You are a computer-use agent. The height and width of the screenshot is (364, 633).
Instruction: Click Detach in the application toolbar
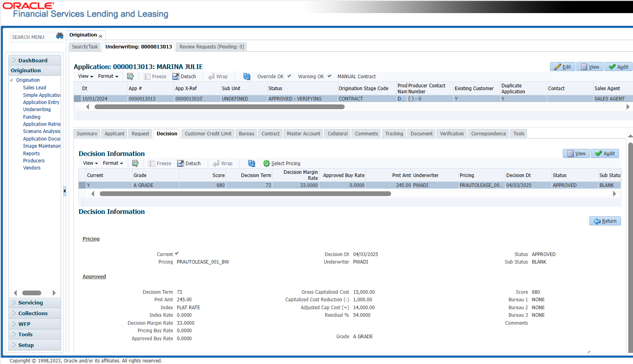[184, 77]
